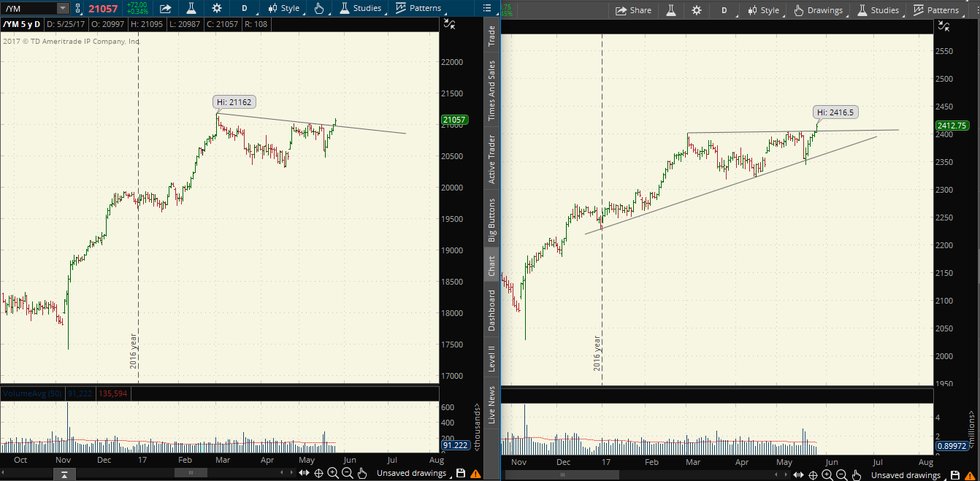The width and height of the screenshot is (980, 481).
Task: Change left chart D timeframe
Action: pyautogui.click(x=245, y=9)
